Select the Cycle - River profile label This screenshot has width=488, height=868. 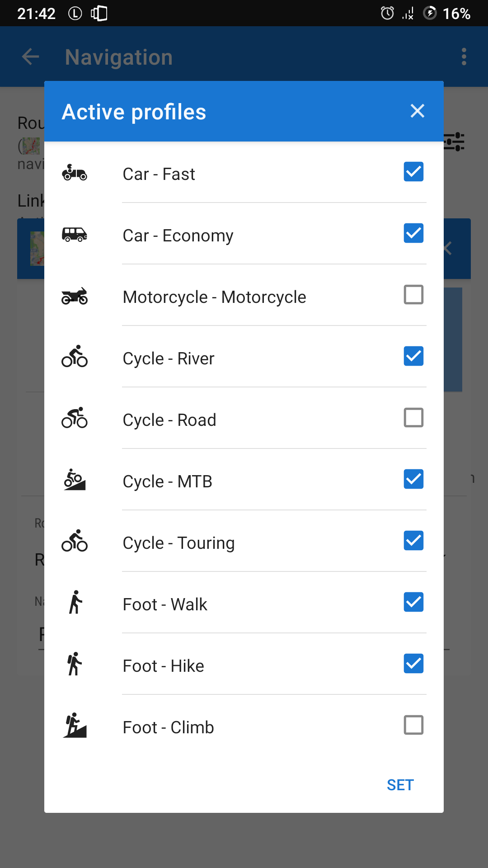click(x=169, y=359)
